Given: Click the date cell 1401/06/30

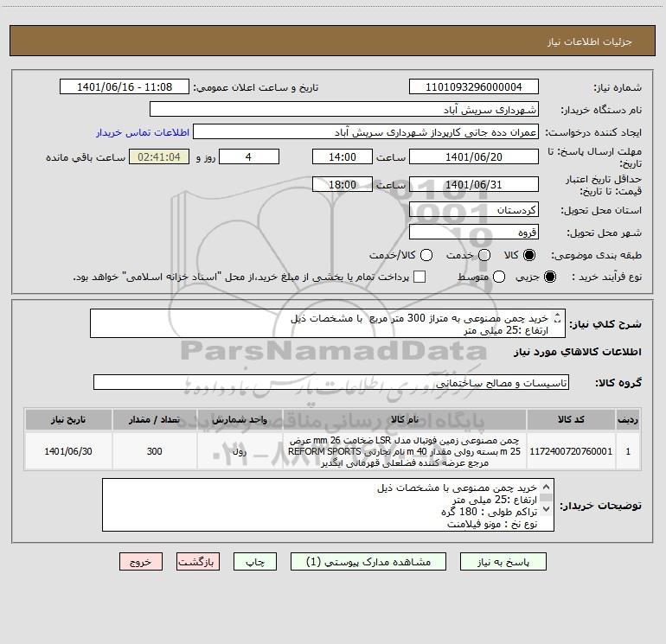Looking at the screenshot, I should pos(68,451).
